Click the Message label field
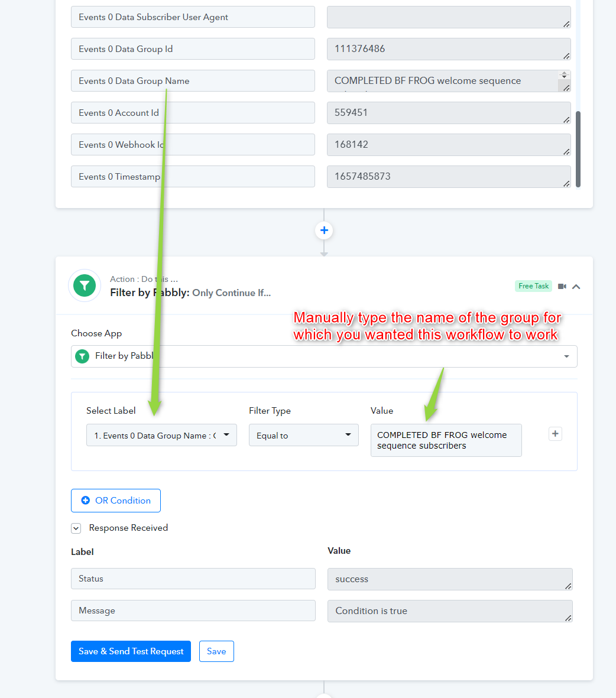 point(193,611)
